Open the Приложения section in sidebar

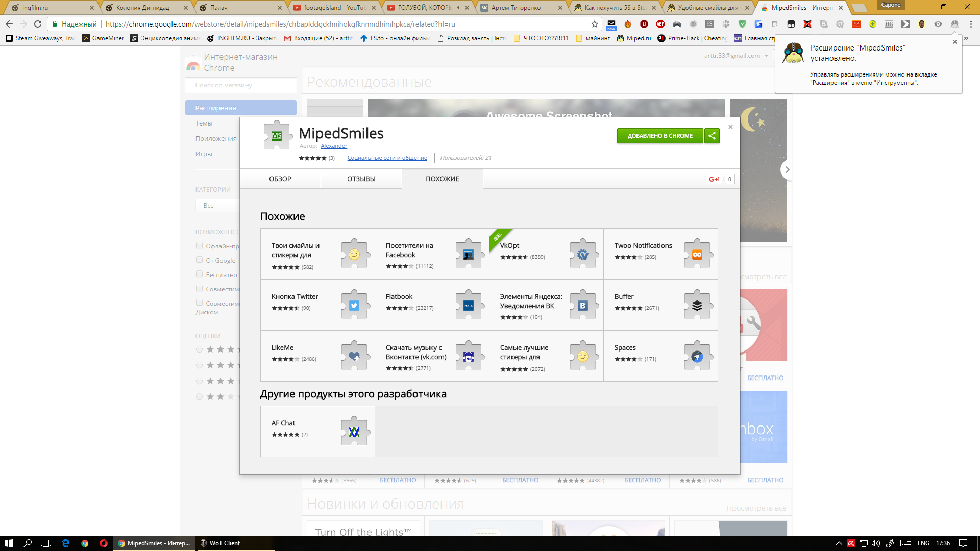[x=216, y=138]
